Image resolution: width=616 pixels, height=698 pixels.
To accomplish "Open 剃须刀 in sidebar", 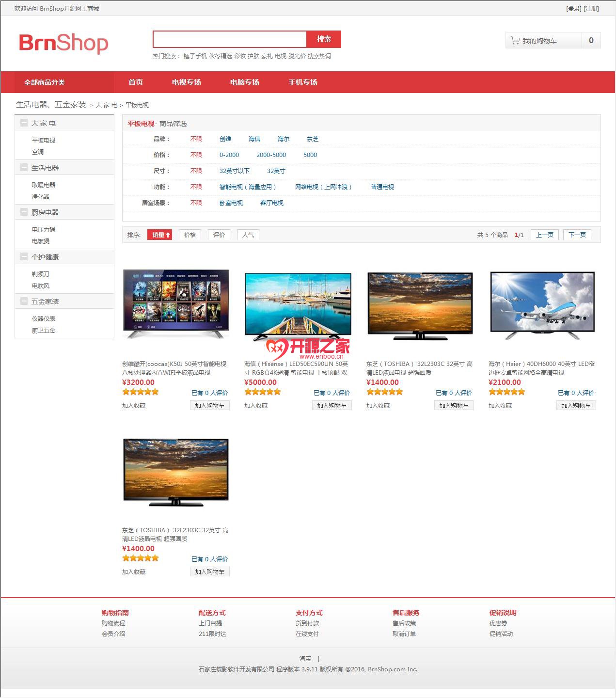I will (41, 274).
